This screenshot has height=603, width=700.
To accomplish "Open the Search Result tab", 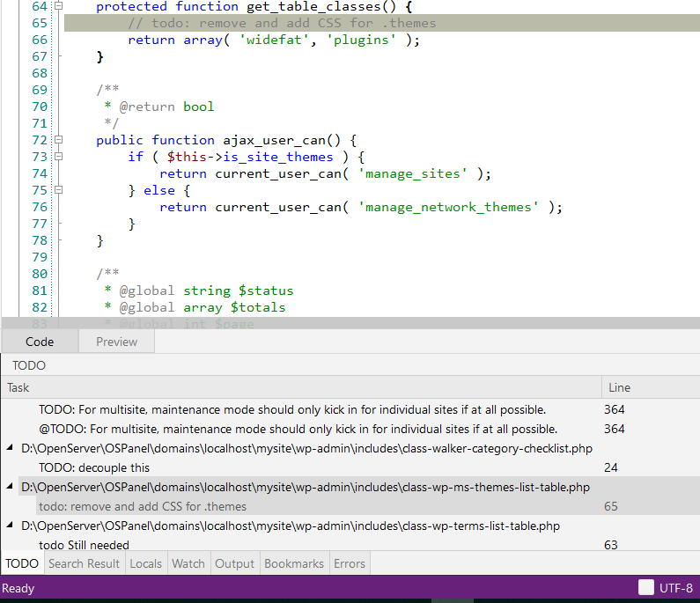I will 84,563.
